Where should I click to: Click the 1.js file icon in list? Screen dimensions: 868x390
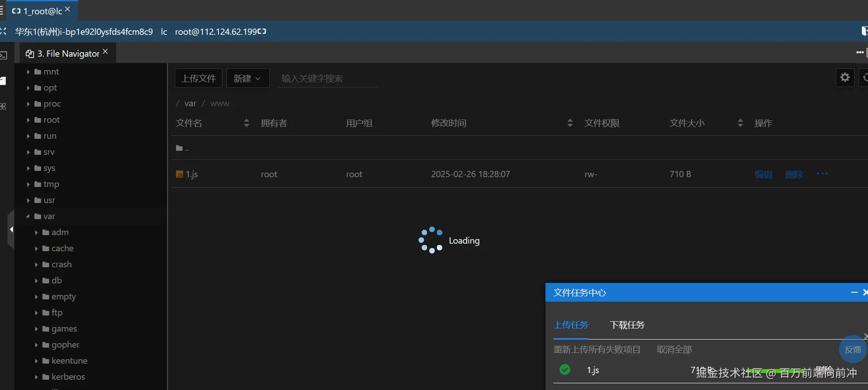[x=180, y=174]
